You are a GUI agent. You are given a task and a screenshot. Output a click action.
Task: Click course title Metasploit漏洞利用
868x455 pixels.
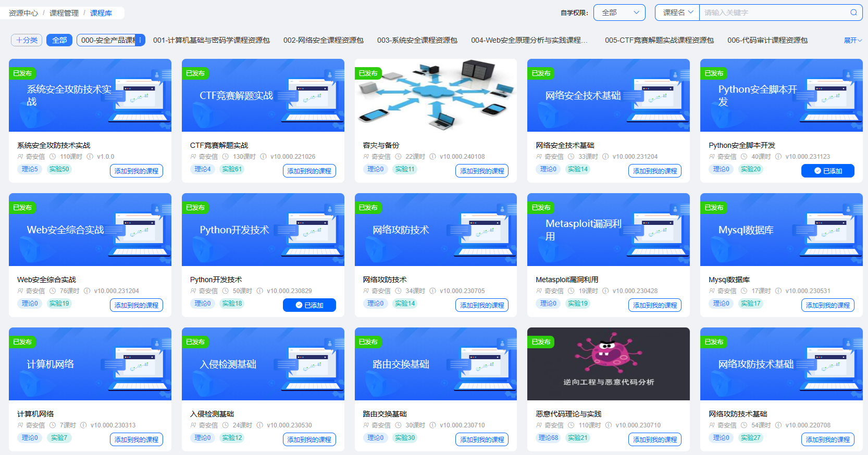567,280
